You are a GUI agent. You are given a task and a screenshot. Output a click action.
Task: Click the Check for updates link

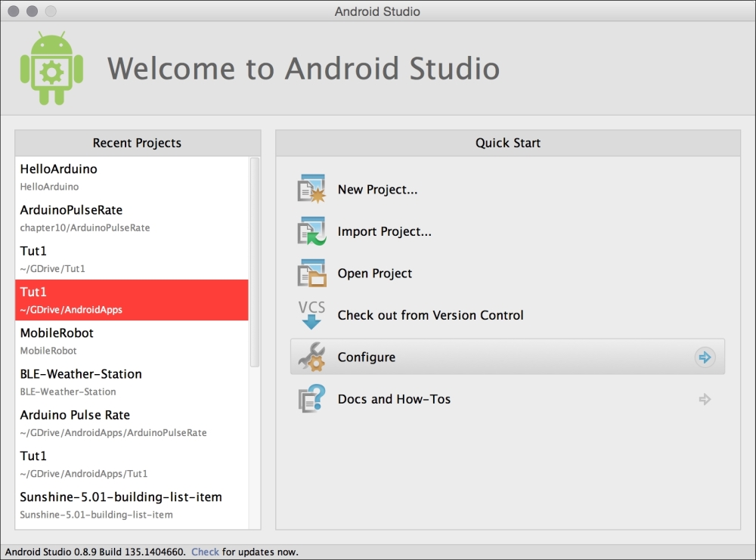(x=205, y=552)
